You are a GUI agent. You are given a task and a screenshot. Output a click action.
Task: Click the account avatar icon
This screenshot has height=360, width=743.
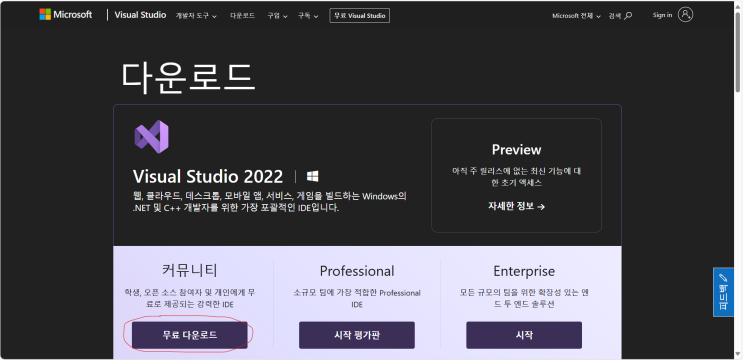click(685, 15)
